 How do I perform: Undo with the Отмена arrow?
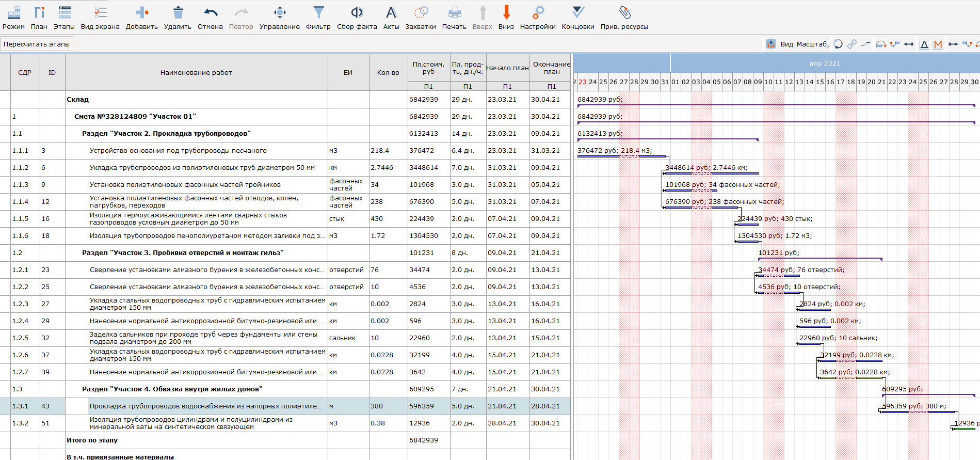pos(210,12)
